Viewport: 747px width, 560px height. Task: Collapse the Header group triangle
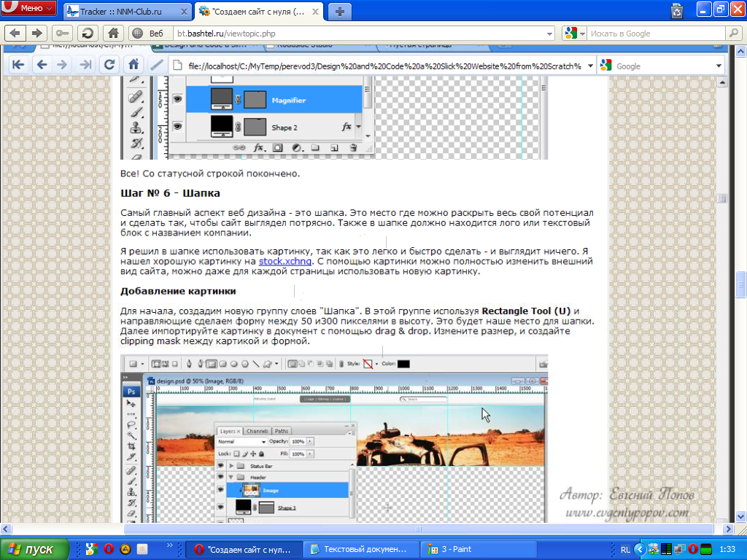click(231, 477)
